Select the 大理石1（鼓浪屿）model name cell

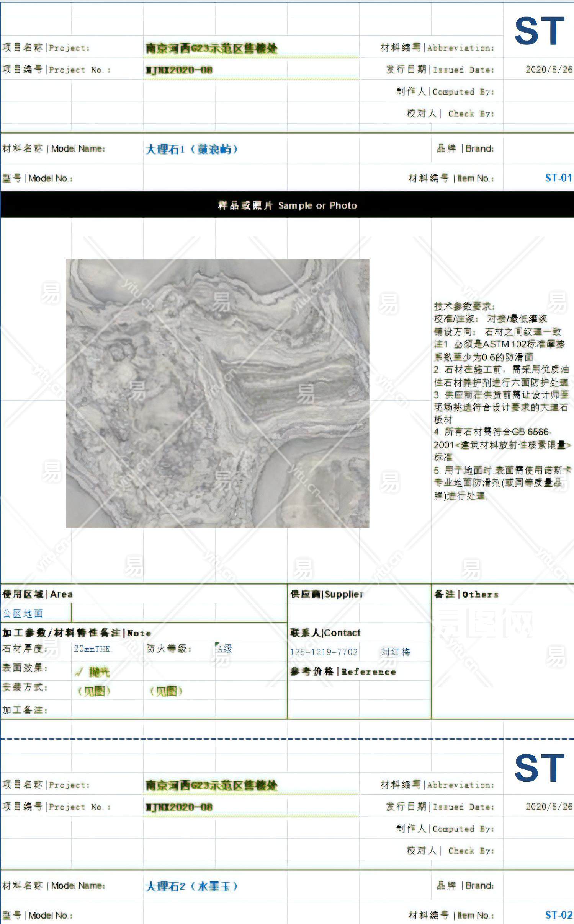191,149
